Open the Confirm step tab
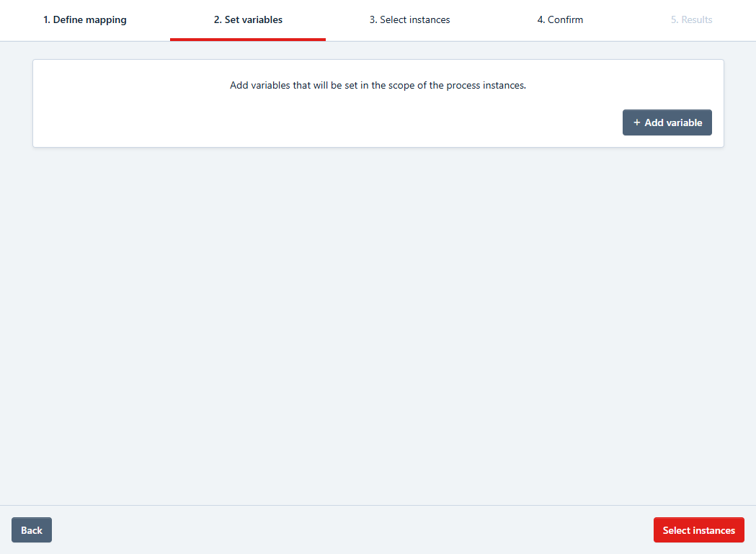This screenshot has height=554, width=756. pyautogui.click(x=560, y=20)
